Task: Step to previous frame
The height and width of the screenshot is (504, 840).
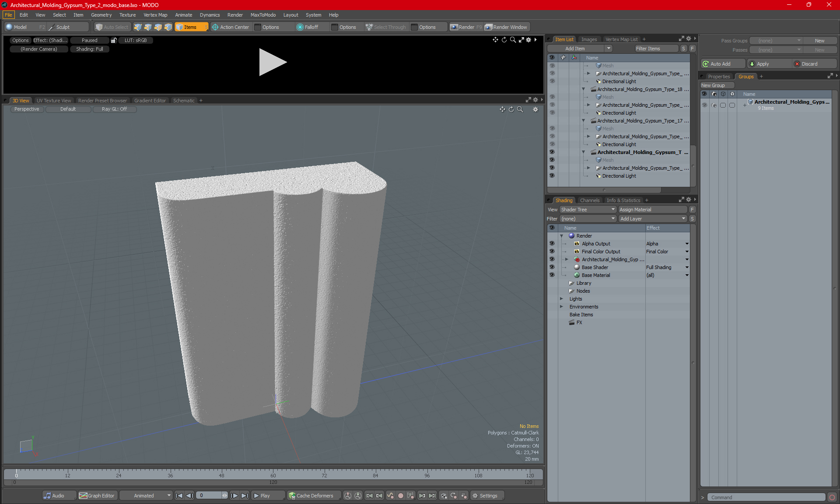Action: [x=189, y=496]
